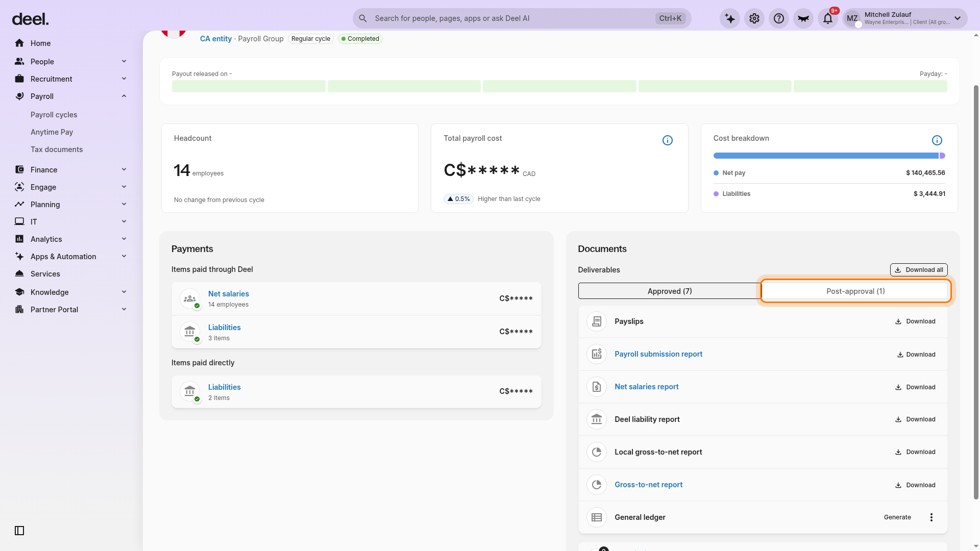Click the Finance wallet icon
980x551 pixels.
pyautogui.click(x=19, y=169)
